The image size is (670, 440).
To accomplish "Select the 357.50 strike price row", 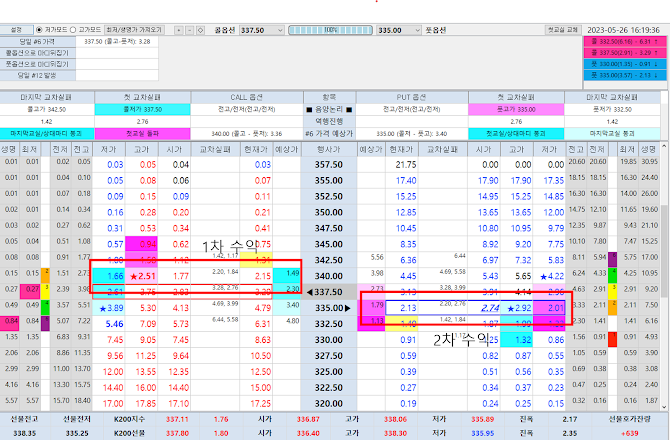I will point(329,164).
